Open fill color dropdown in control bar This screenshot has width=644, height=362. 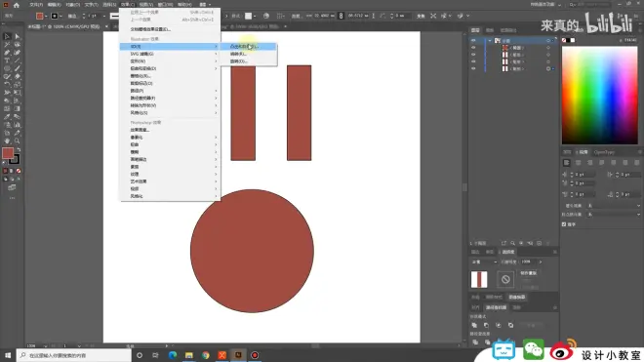(46, 16)
